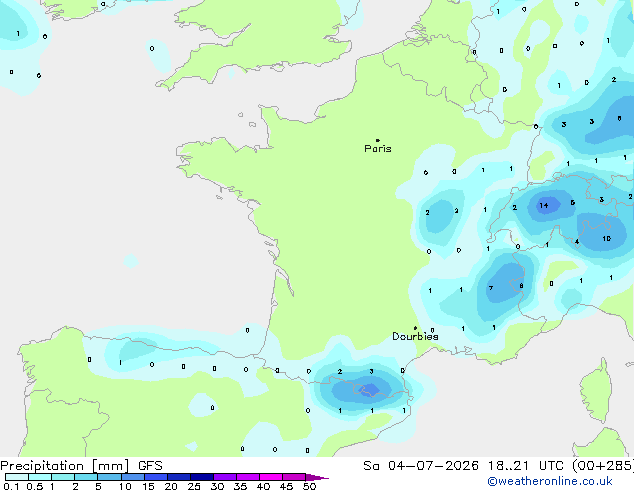This screenshot has height=490, width=634.
Task: Click the Paris city label
Action: [378, 149]
